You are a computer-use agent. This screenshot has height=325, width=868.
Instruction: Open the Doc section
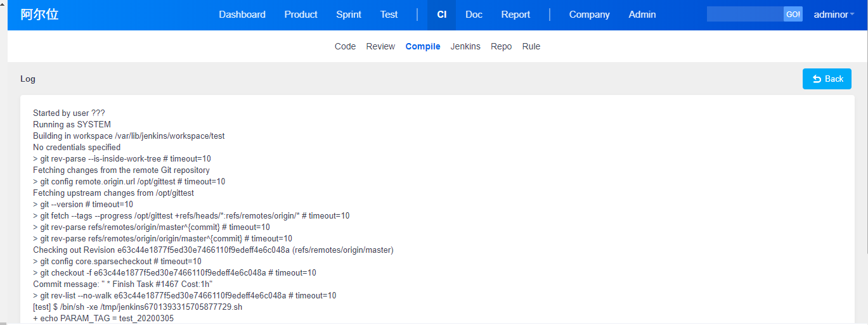point(474,15)
